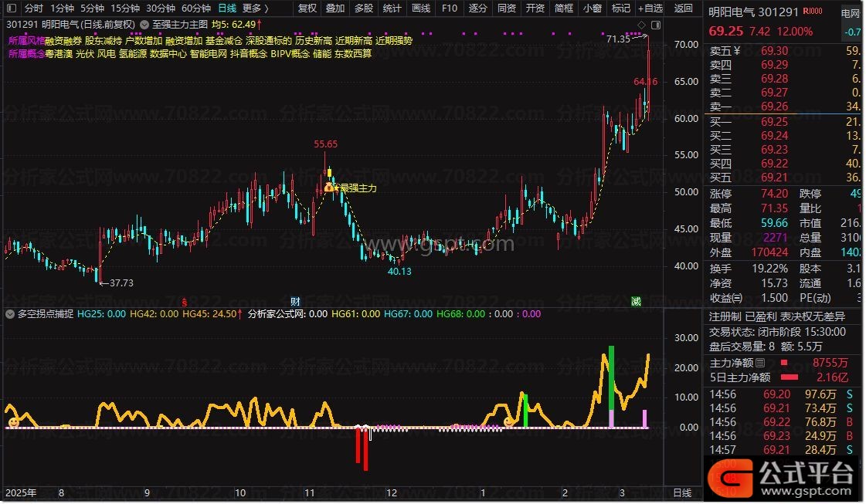Click the 返回 back button
The height and width of the screenshot is (504, 866).
[684, 8]
